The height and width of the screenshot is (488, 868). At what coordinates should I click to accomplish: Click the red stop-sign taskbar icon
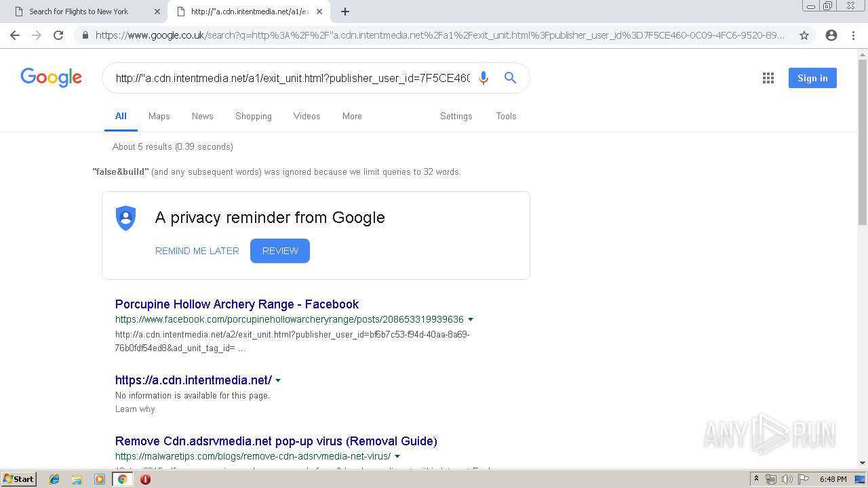[x=145, y=479]
